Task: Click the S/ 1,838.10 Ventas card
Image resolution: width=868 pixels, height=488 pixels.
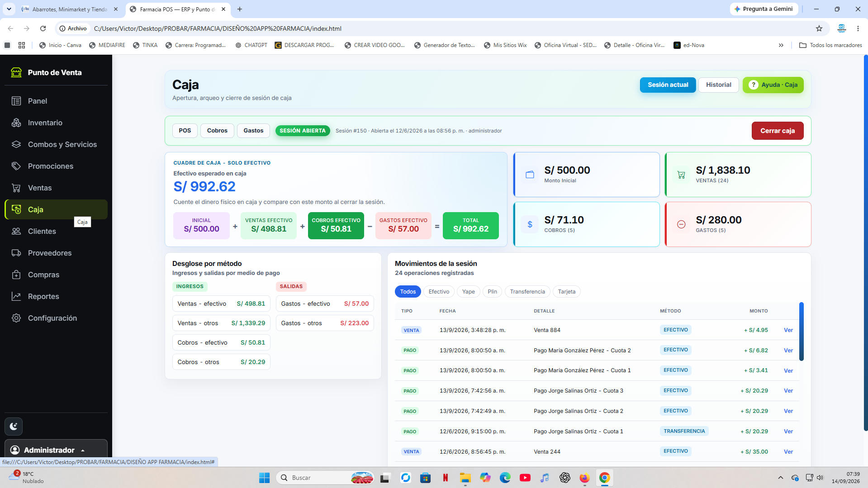Action: tap(738, 175)
